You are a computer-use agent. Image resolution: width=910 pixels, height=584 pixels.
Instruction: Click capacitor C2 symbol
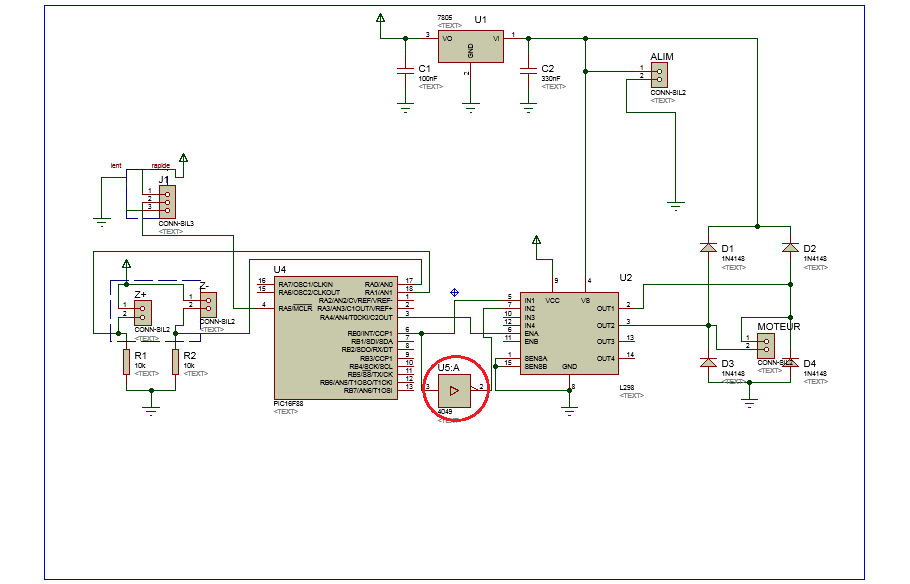[528, 70]
